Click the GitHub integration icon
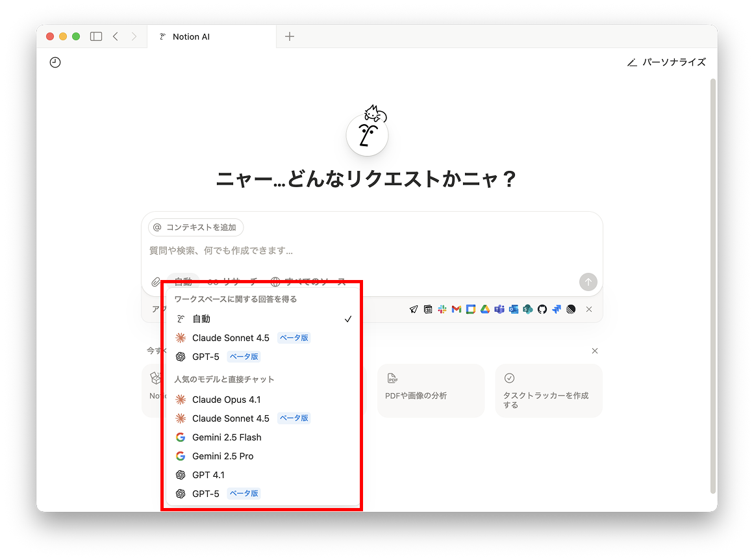The height and width of the screenshot is (560, 754). tap(542, 309)
